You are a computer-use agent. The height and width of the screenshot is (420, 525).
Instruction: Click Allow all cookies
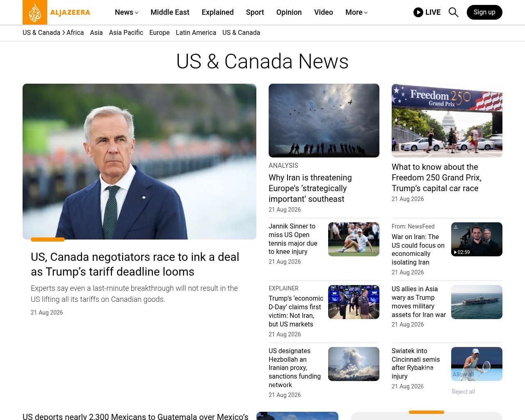coord(463,374)
